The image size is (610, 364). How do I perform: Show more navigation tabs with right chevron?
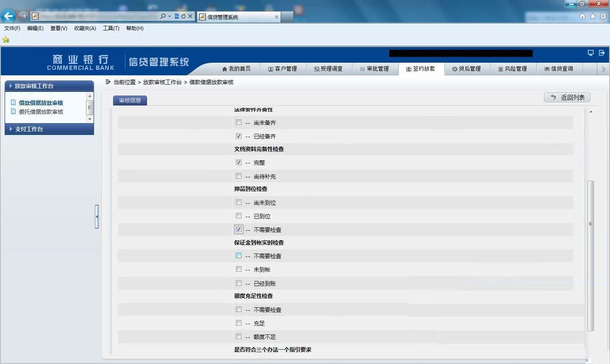(x=603, y=69)
